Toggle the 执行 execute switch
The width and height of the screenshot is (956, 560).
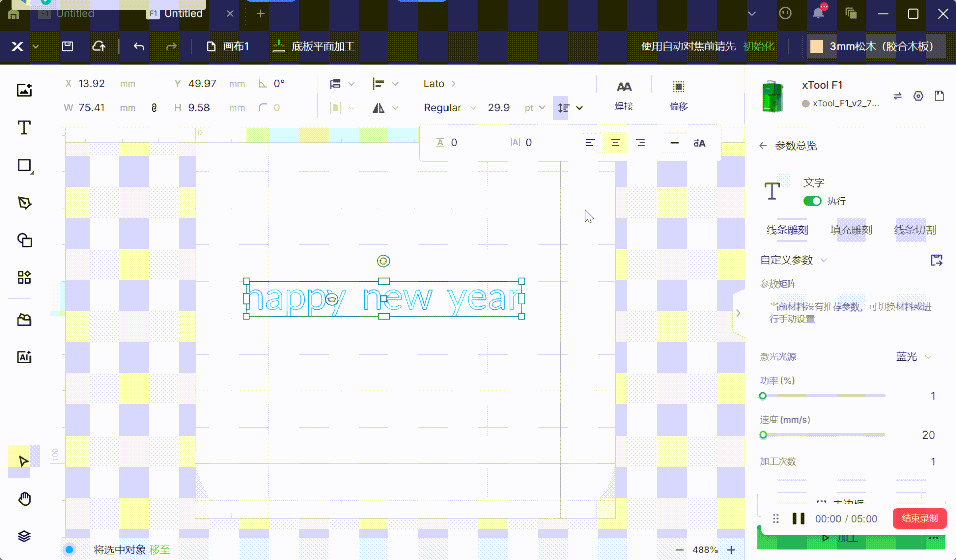812,201
